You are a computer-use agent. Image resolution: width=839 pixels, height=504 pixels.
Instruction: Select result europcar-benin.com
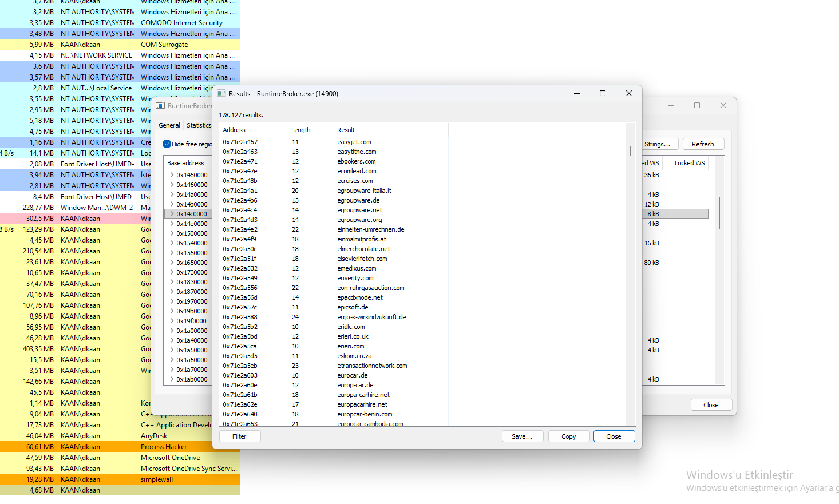pos(365,414)
